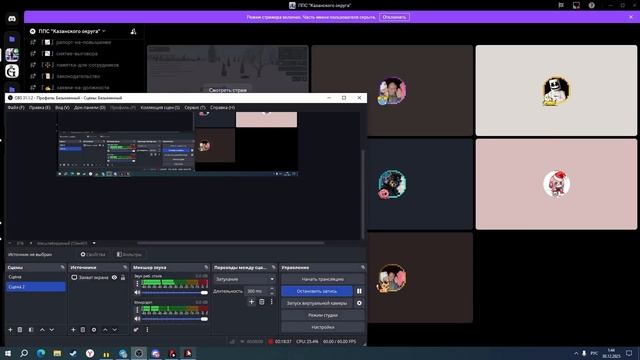This screenshot has height=360, width=640.
Task: Delete the selected scene with the trash icon
Action: click(20, 330)
